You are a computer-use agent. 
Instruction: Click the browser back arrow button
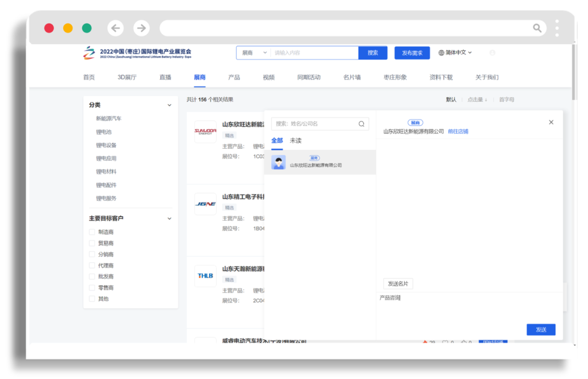(115, 28)
